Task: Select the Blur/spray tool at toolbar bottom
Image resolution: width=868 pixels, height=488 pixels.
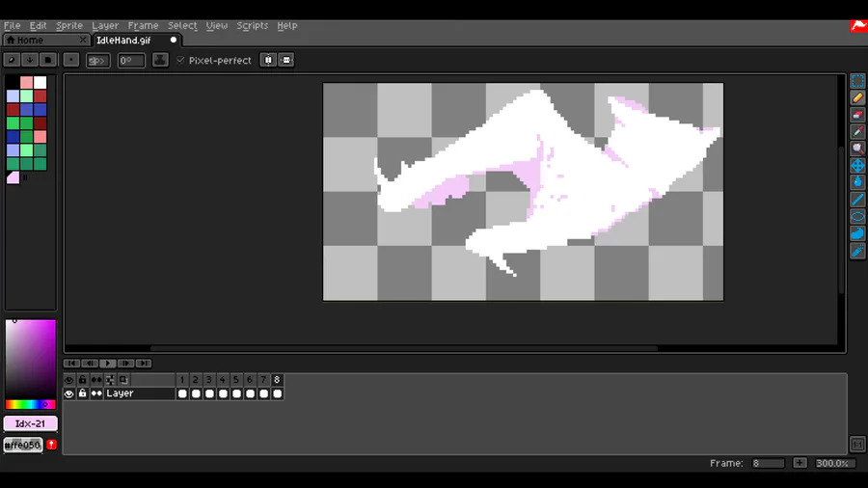Action: [857, 251]
